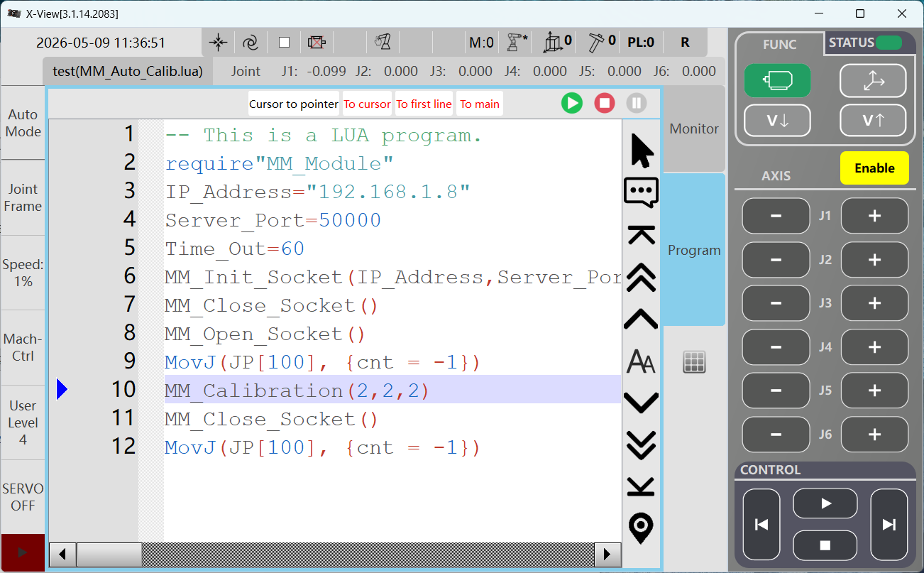Screen dimensions: 924x573
Task: Open User Level 4 setting
Action: (23, 422)
